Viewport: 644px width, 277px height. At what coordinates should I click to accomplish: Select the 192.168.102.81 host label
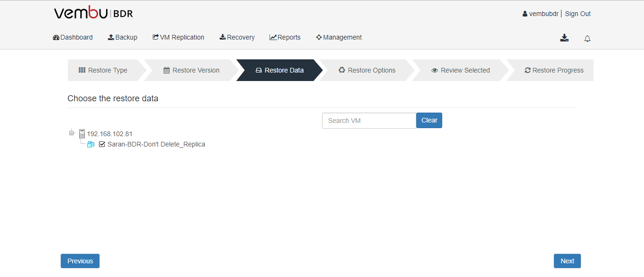pos(109,134)
